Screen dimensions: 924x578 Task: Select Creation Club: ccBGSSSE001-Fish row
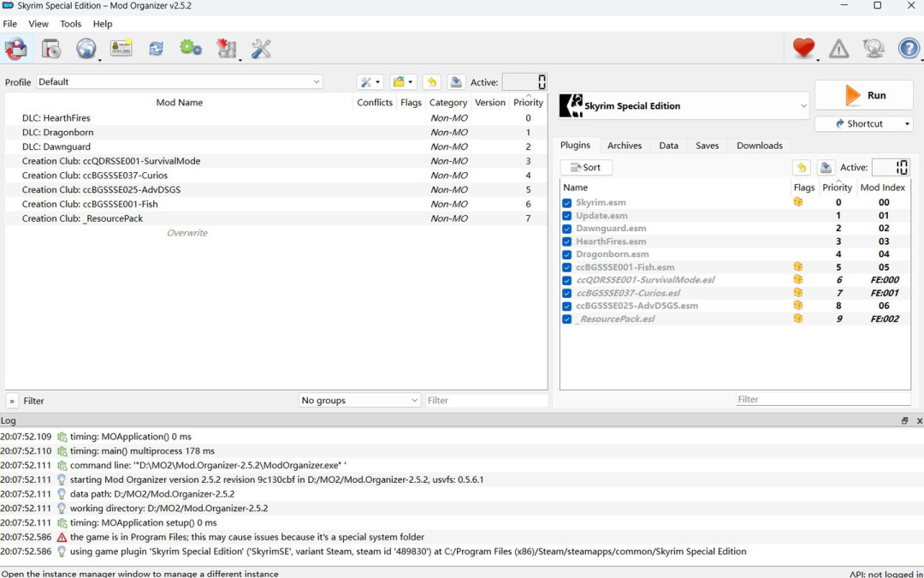pos(275,204)
